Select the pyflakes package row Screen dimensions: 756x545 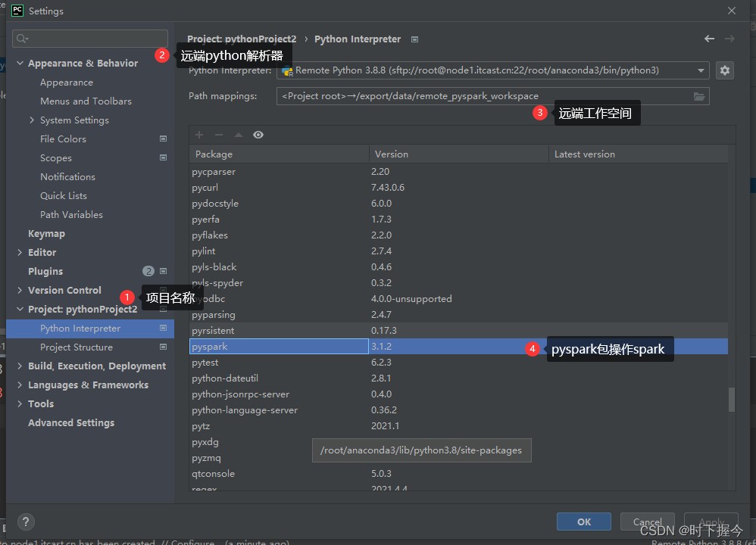coord(458,235)
